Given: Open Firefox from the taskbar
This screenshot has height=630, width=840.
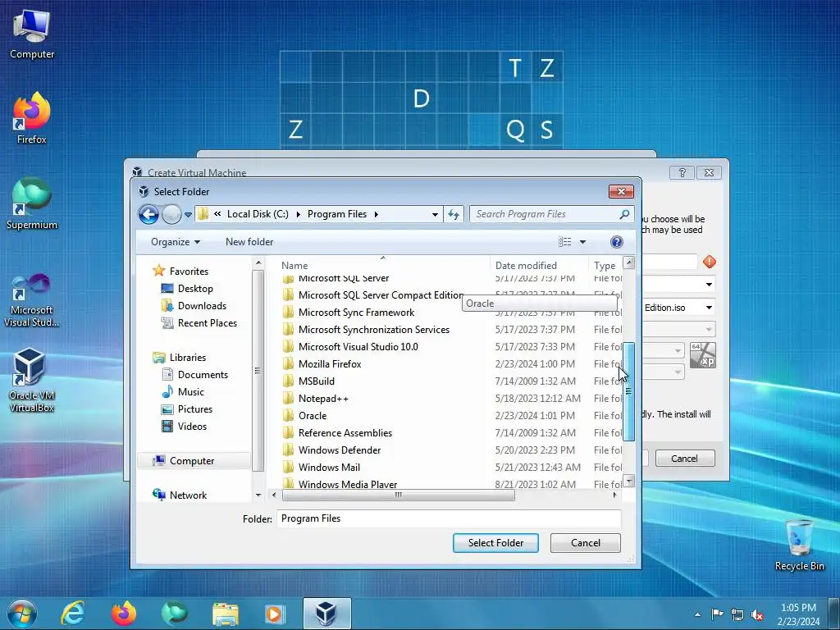Looking at the screenshot, I should click(x=123, y=614).
